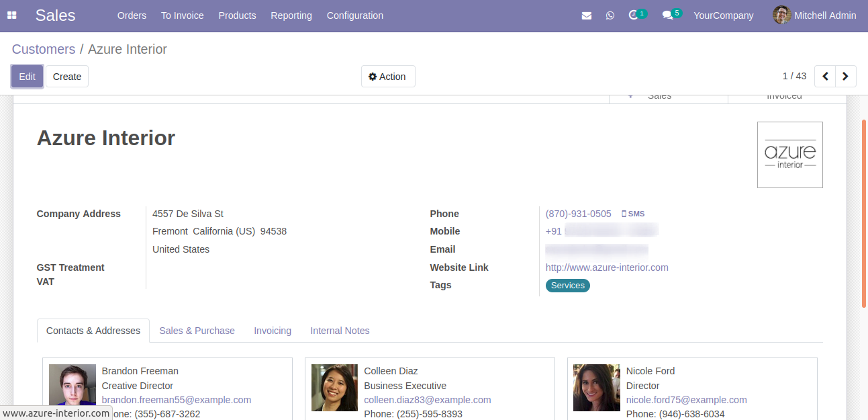The height and width of the screenshot is (420, 868).
Task: Switch to the Internal Notes tab
Action: [x=340, y=331]
